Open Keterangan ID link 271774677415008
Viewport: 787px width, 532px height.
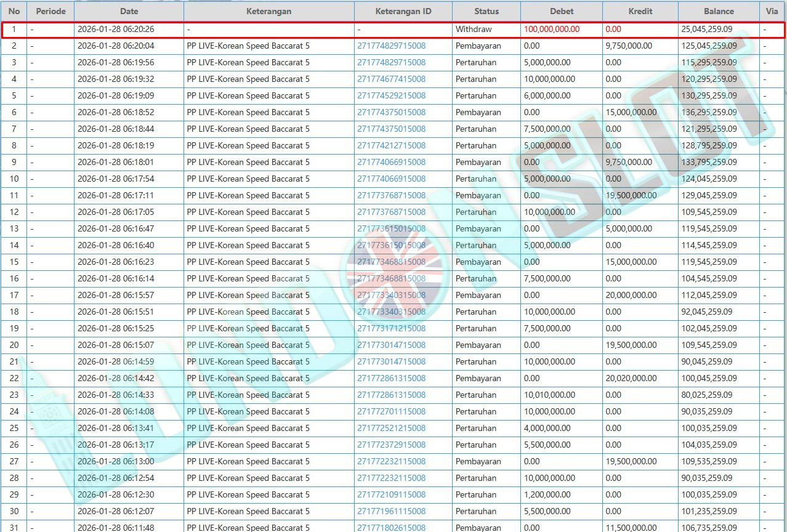(391, 79)
